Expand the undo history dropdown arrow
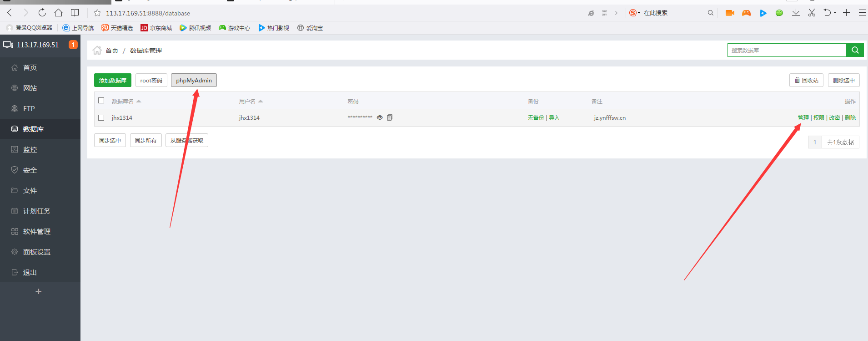868x341 pixels. (835, 13)
